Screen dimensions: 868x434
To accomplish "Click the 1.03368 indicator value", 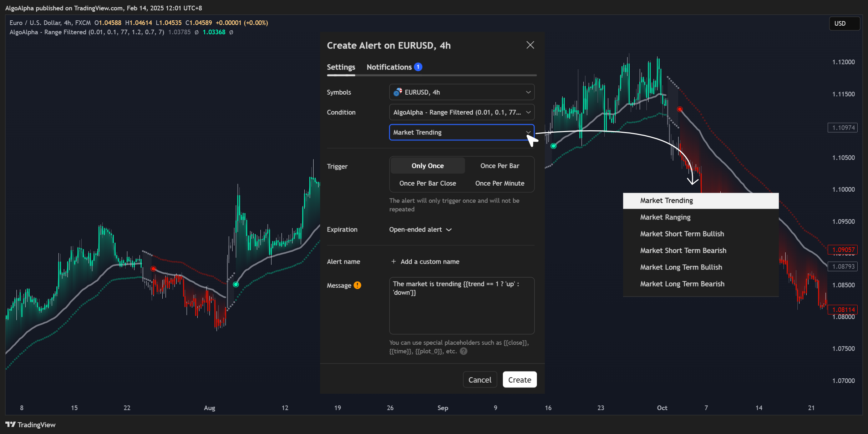I will coord(214,32).
